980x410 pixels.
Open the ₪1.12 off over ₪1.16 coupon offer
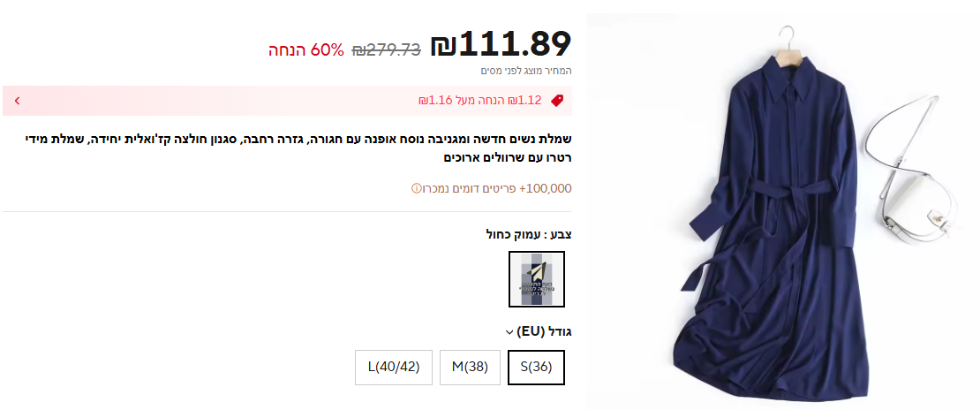pos(480,100)
